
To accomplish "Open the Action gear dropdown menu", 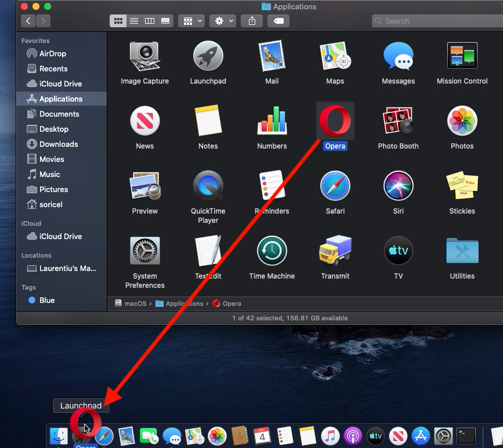I will point(223,21).
